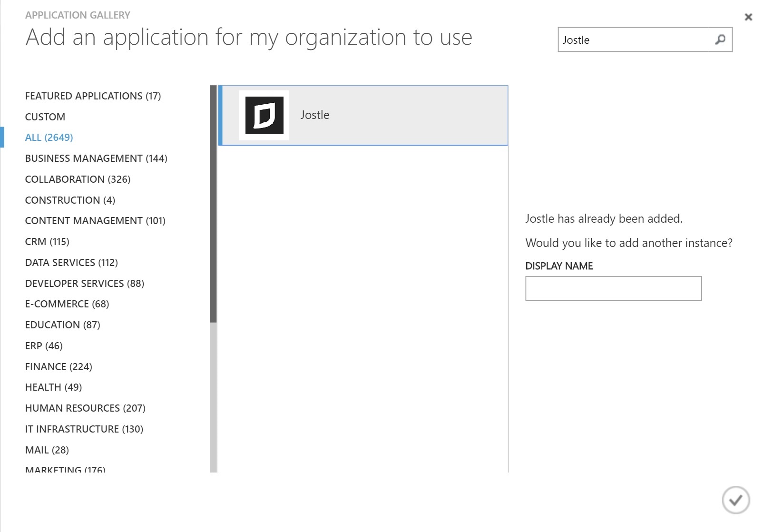Screen dimensions: 764x532
Task: Click 'Jostle has already been added.' text
Action: 604,219
